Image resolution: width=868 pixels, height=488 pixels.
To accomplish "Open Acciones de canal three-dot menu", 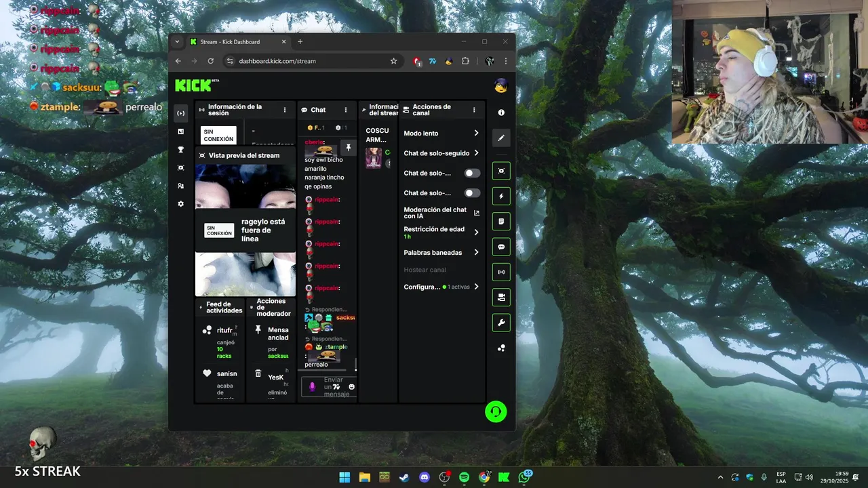I will pos(474,110).
